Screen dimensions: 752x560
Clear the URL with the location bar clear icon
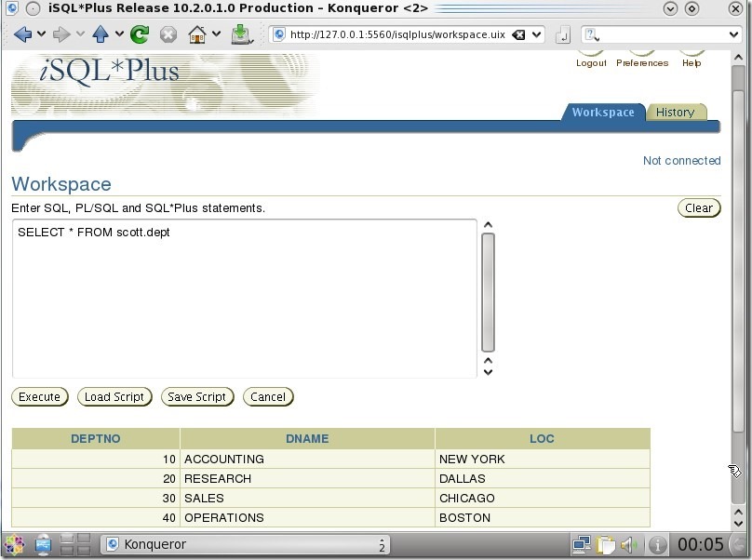coord(518,34)
